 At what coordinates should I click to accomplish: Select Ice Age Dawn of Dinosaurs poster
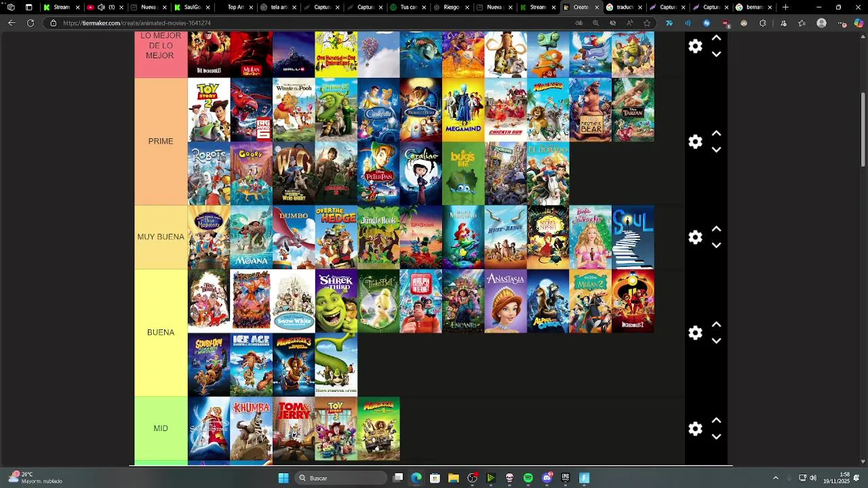point(251,365)
